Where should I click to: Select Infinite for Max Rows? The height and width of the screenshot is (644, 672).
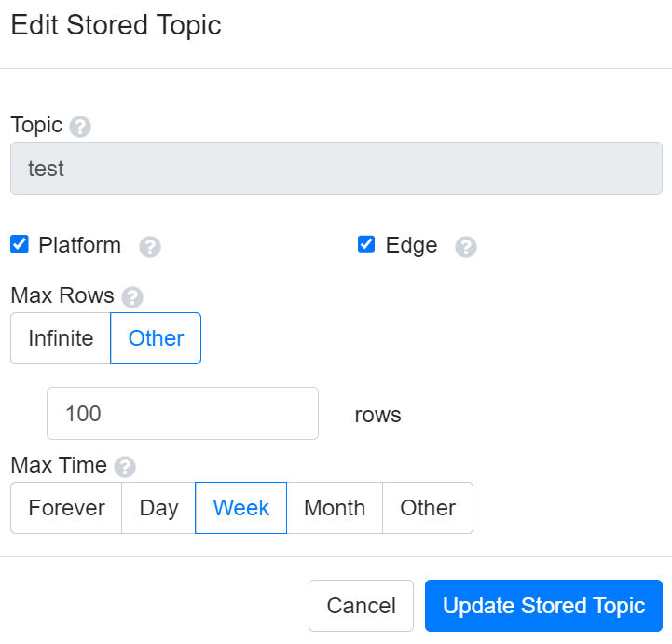61,338
